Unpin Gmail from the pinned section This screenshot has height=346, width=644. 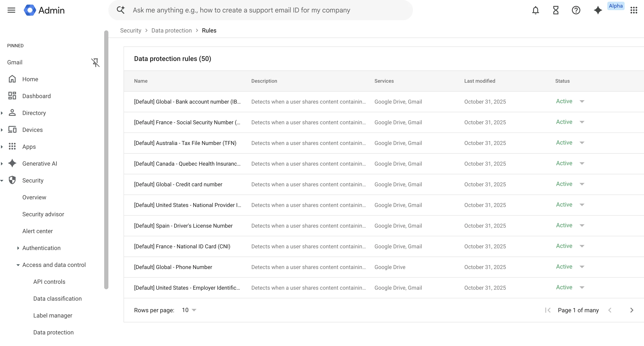click(x=96, y=62)
